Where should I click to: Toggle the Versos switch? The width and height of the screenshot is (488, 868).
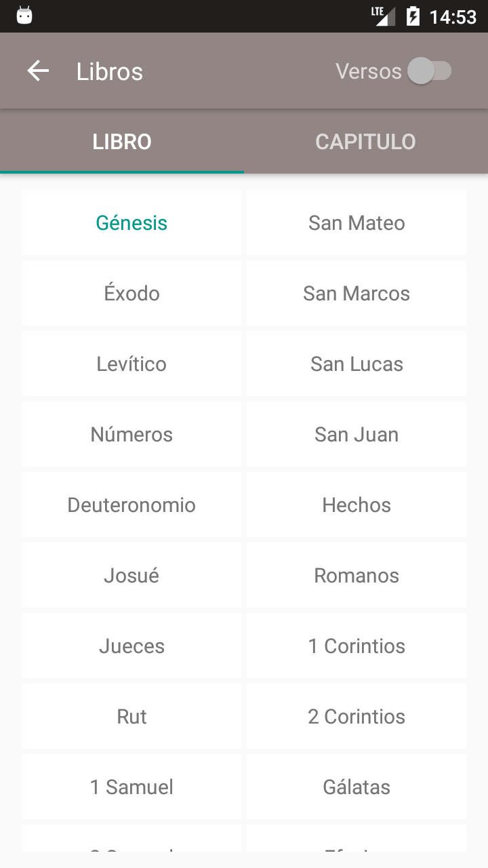(x=429, y=71)
